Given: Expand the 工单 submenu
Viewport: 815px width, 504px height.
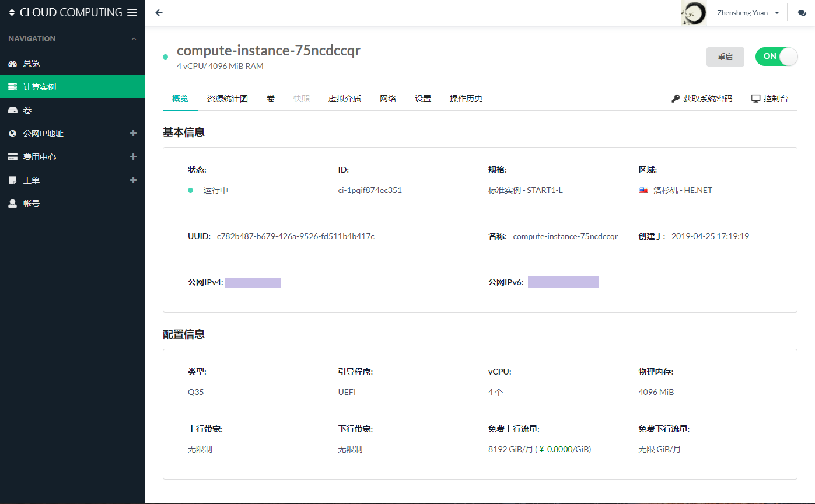Looking at the screenshot, I should tap(133, 180).
